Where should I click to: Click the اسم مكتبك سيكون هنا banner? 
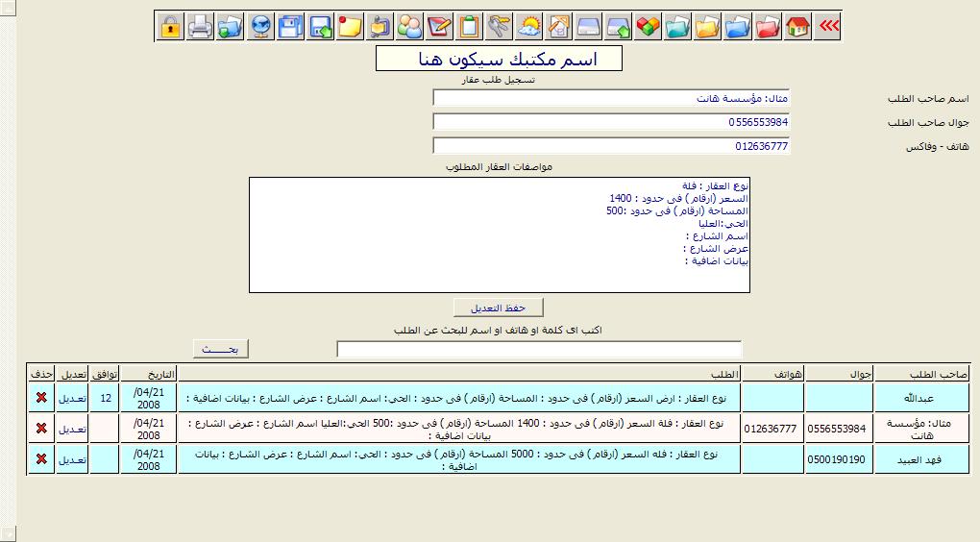pos(499,58)
